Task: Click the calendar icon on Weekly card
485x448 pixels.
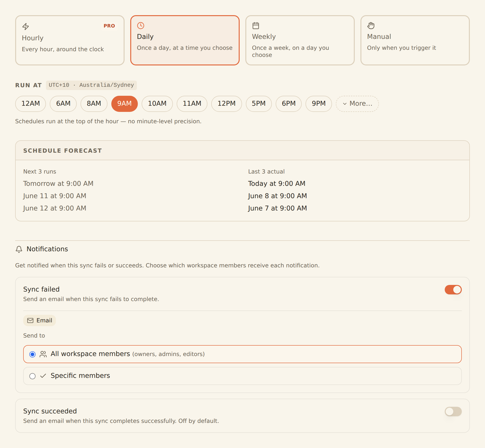Action: pyautogui.click(x=256, y=25)
